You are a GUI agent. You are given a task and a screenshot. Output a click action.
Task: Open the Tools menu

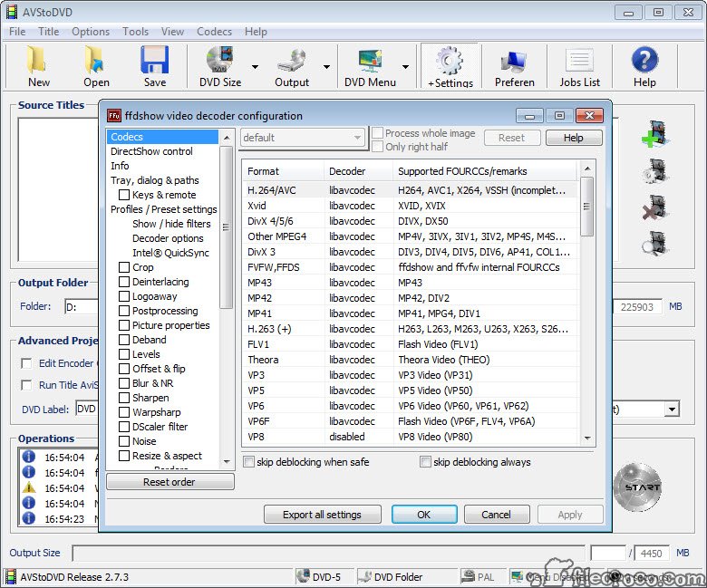(135, 32)
